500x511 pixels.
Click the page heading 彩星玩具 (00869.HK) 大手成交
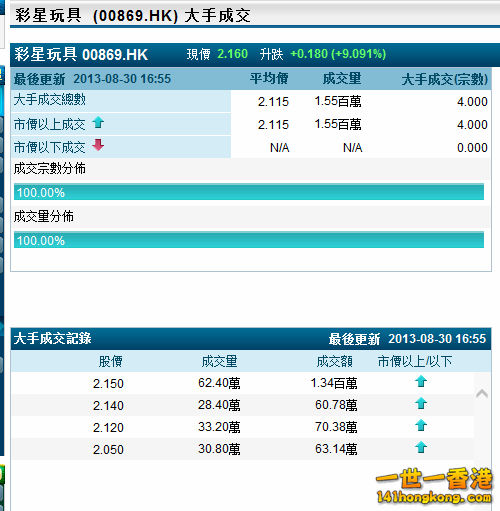pyautogui.click(x=133, y=16)
